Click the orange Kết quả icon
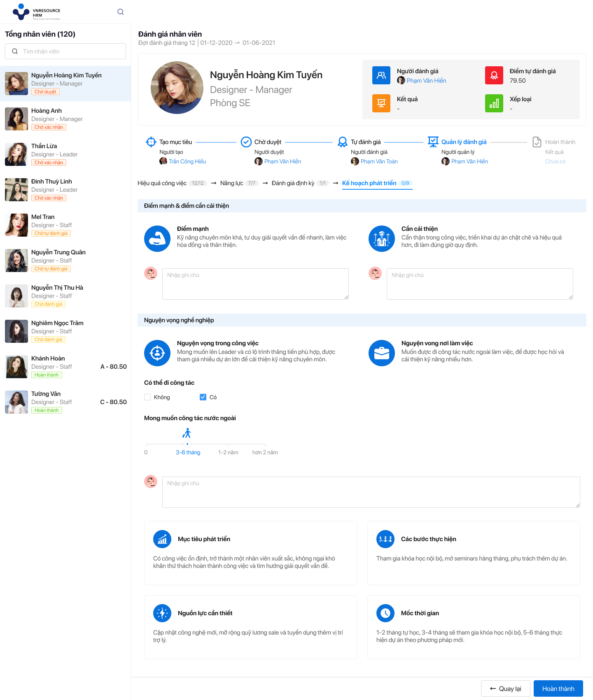This screenshot has height=700, width=593. (x=381, y=103)
